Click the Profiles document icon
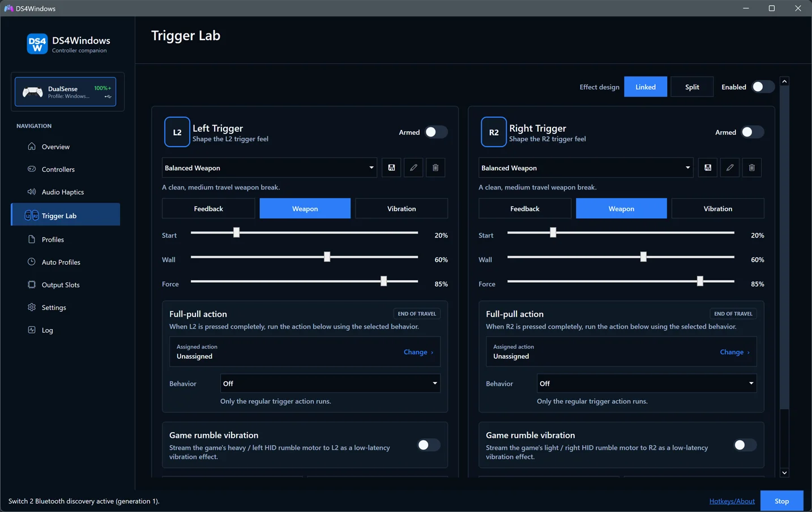Image resolution: width=812 pixels, height=512 pixels. 32,239
